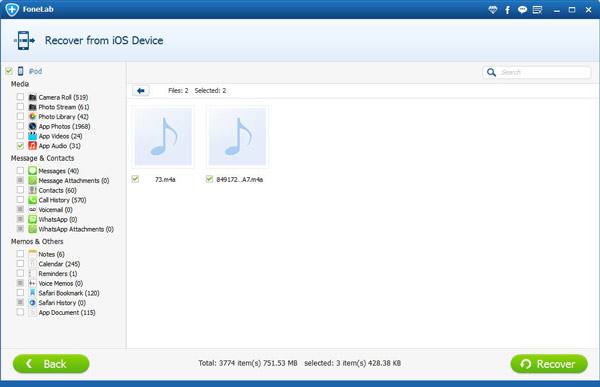Uncheck the iPod device checkbox
This screenshot has height=387, width=600.
coord(9,71)
